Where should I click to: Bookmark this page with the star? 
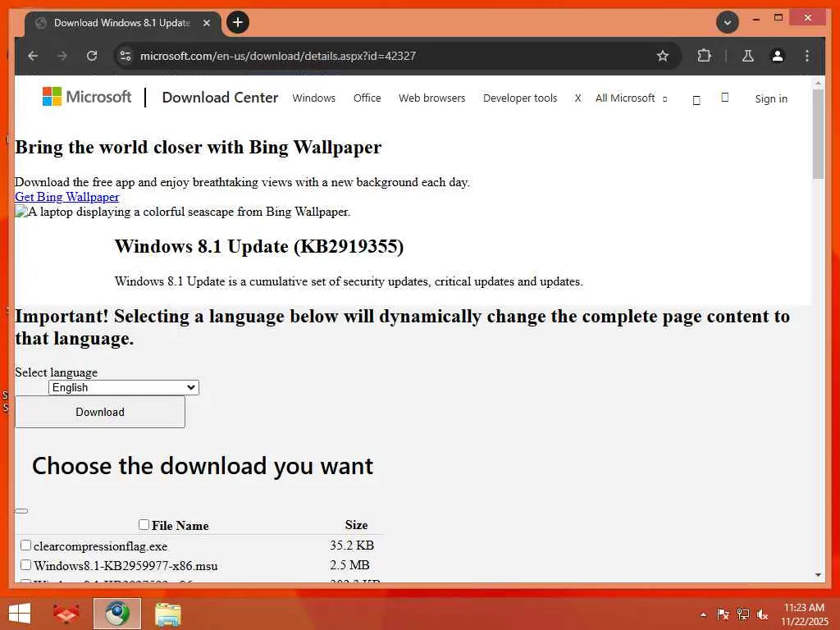click(x=663, y=56)
